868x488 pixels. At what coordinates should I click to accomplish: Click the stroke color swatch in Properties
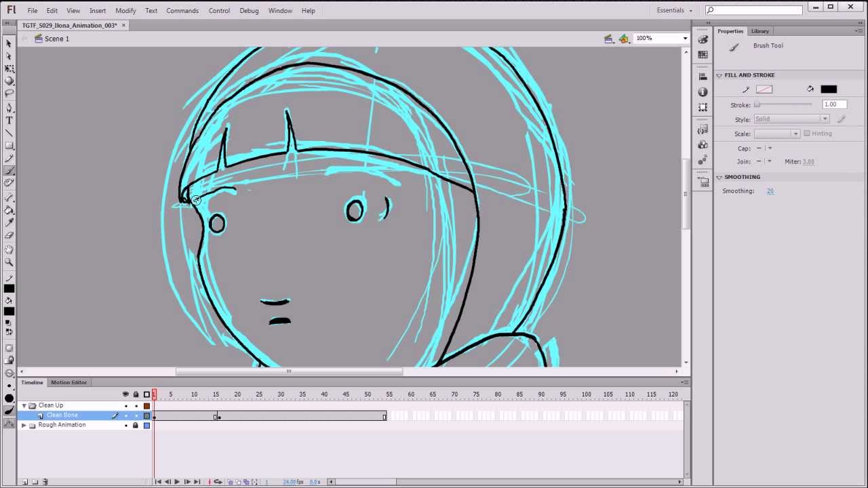(x=764, y=89)
